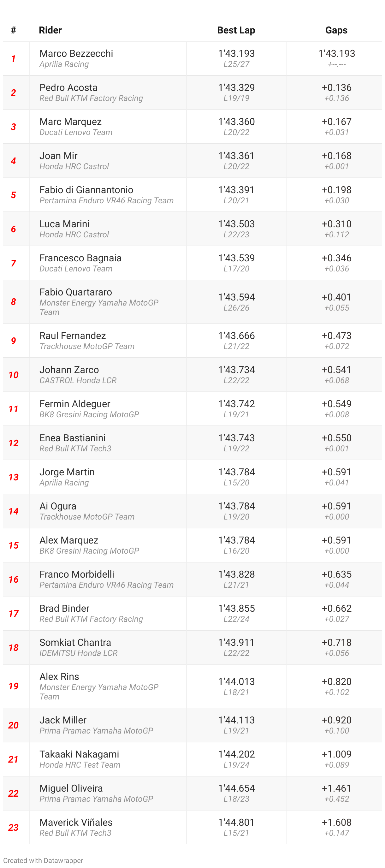Click Miguel Oliveira's best lap 1'44.654
The height and width of the screenshot is (868, 385).
tap(236, 788)
